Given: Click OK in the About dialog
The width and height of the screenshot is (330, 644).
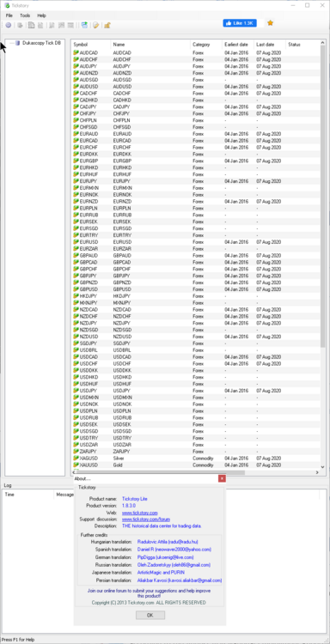Looking at the screenshot, I should tap(150, 615).
